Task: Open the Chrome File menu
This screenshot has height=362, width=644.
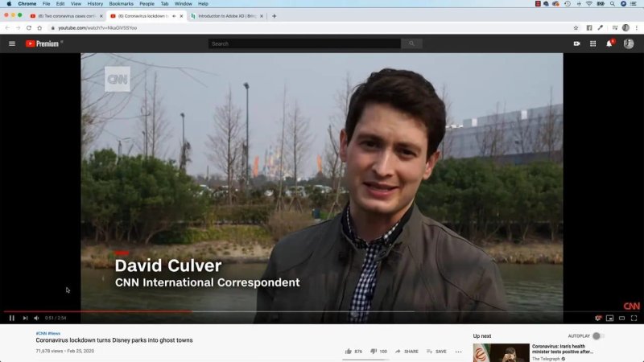Action: [x=47, y=4]
